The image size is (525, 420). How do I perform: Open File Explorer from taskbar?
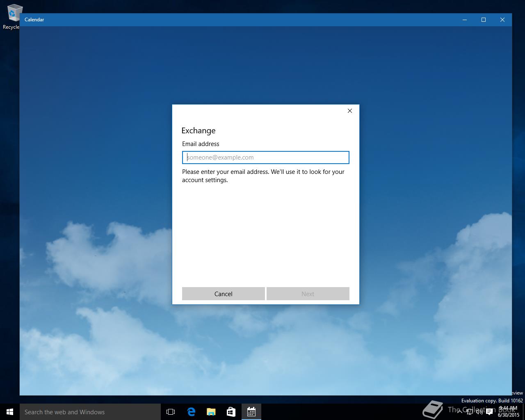click(211, 412)
